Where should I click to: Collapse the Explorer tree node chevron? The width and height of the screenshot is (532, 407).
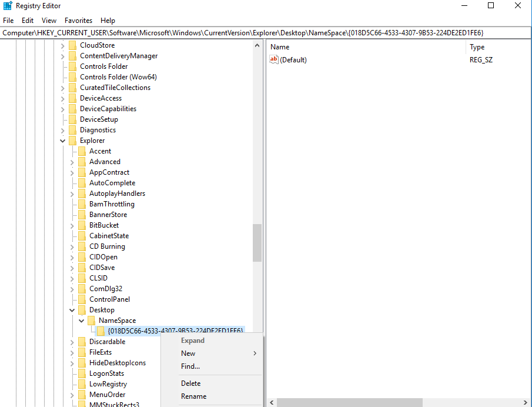pos(62,140)
